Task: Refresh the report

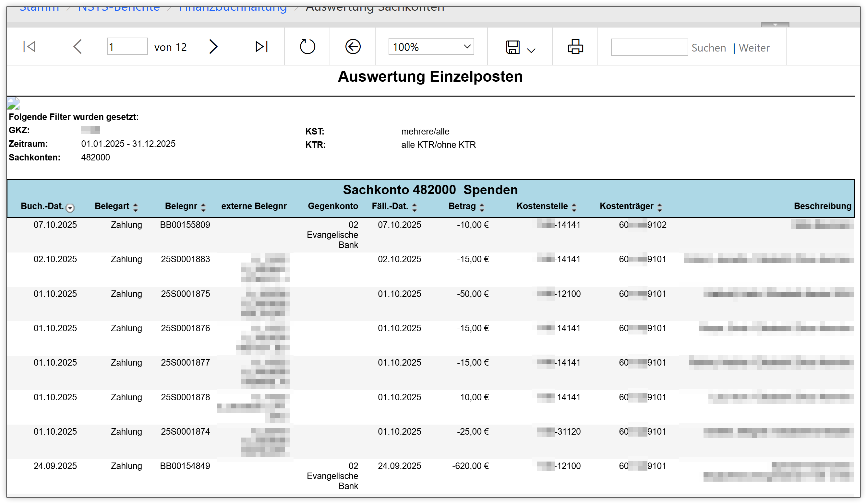Action: click(307, 46)
